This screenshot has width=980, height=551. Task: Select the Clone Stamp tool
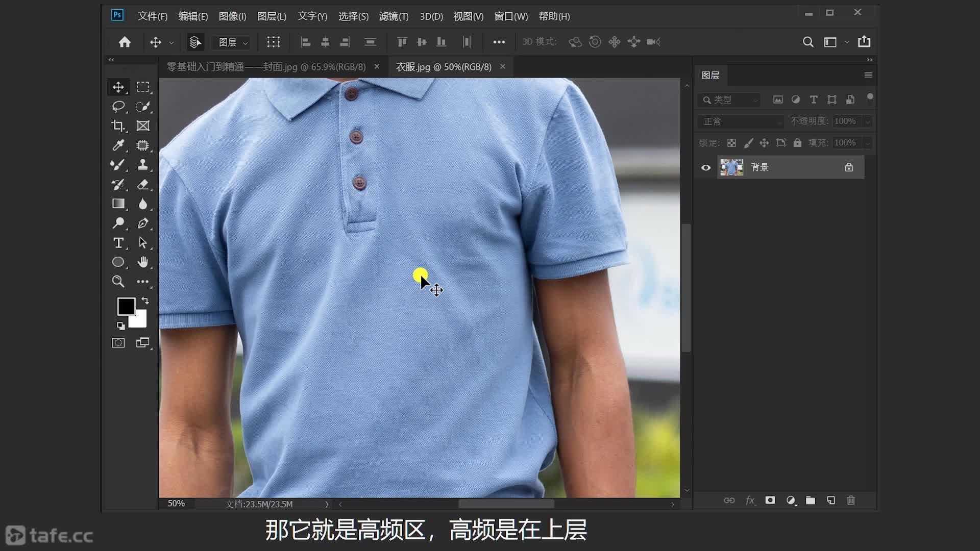pos(143,165)
